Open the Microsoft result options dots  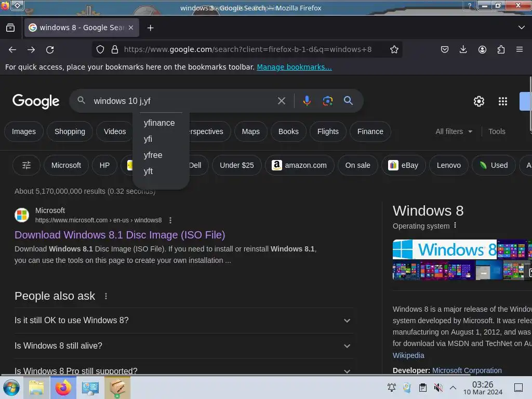point(170,220)
